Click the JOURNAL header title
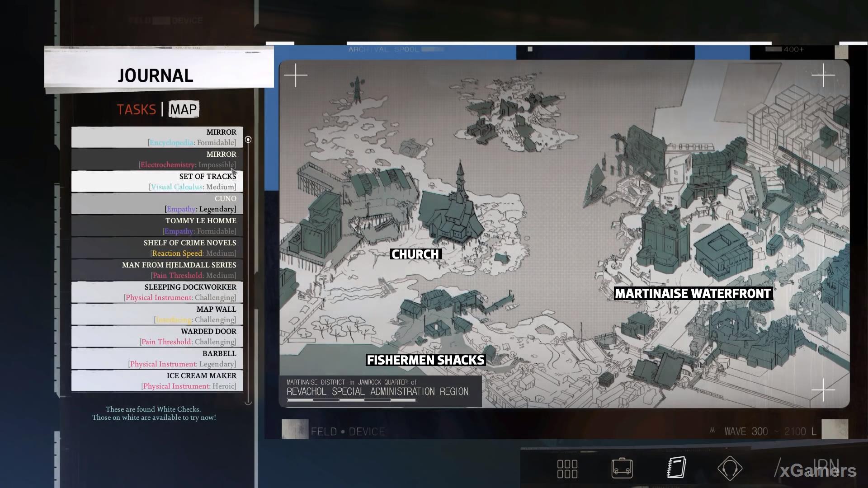868x488 pixels. pyautogui.click(x=156, y=75)
